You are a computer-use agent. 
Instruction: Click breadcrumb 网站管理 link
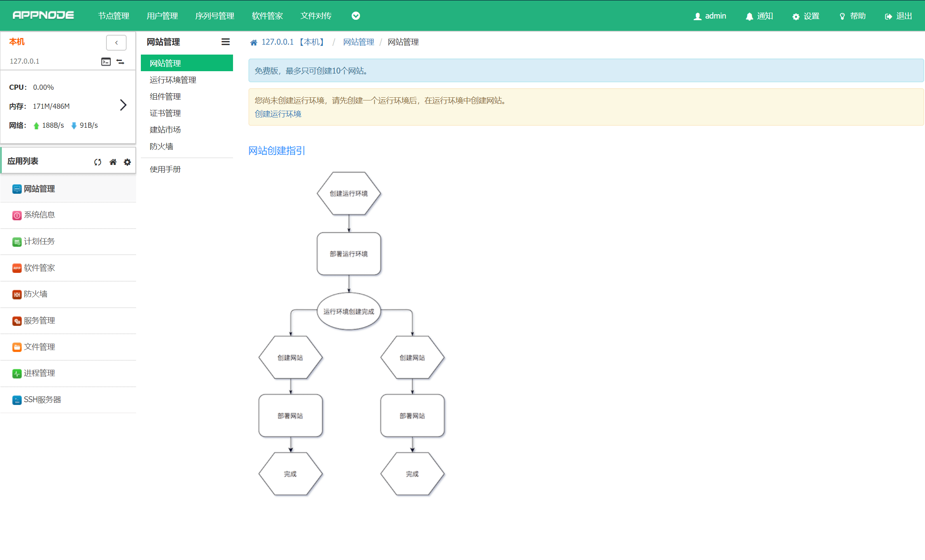[358, 42]
